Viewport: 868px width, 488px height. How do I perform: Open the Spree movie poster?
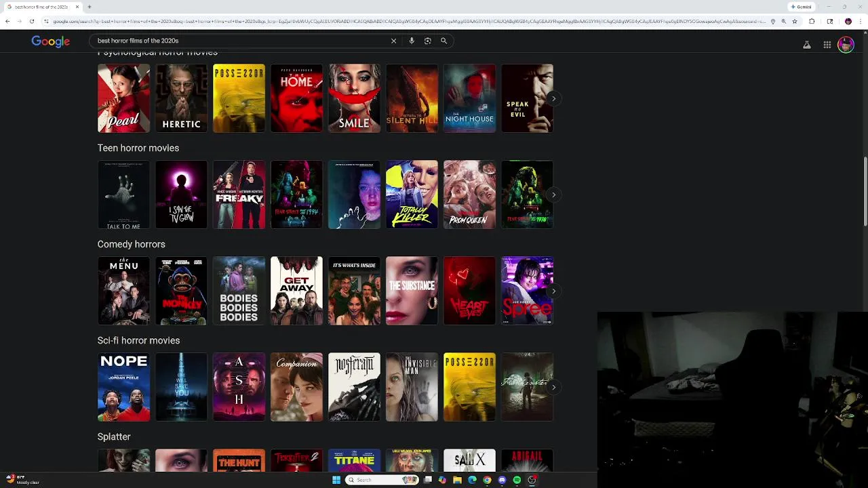[x=527, y=291]
